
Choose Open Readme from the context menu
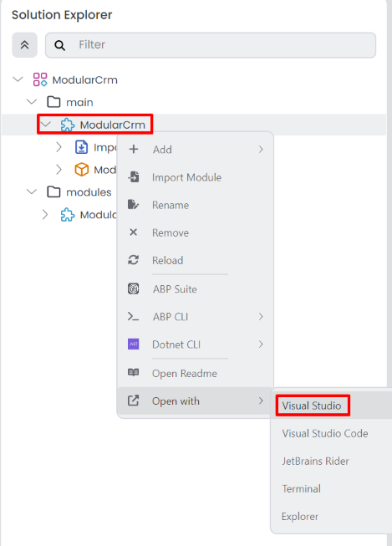coord(196,373)
